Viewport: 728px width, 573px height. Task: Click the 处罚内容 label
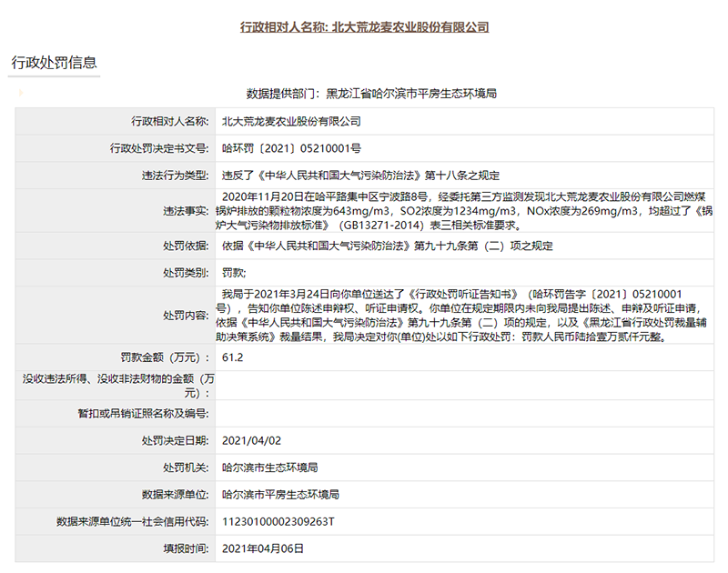[x=186, y=316]
